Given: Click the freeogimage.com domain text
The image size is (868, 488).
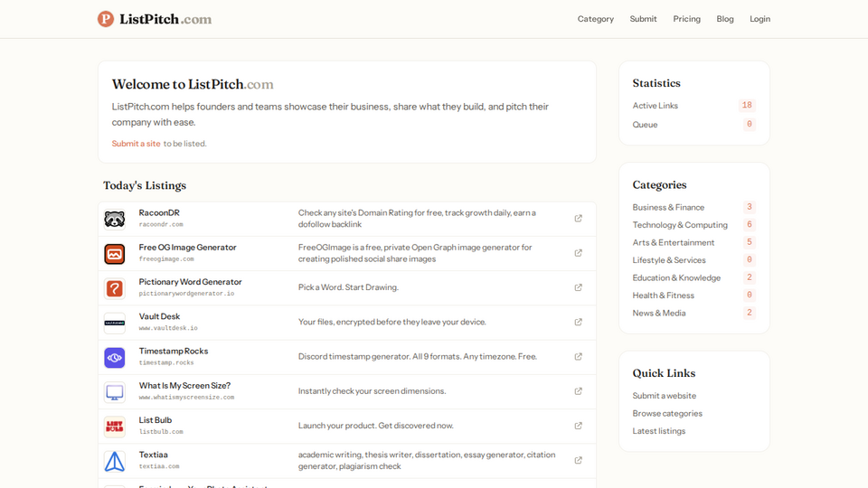Looking at the screenshot, I should (166, 259).
